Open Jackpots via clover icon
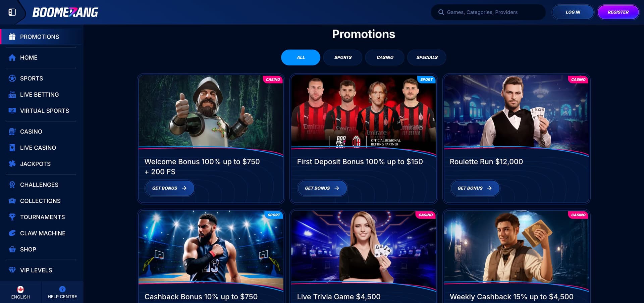Image resolution: width=644 pixels, height=303 pixels. point(12,164)
